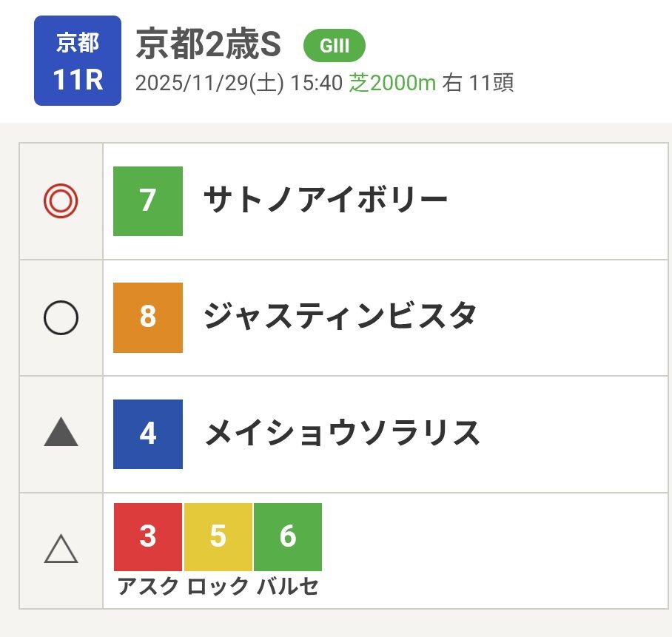
Task: Select the blue number 4 box
Action: pos(148,434)
